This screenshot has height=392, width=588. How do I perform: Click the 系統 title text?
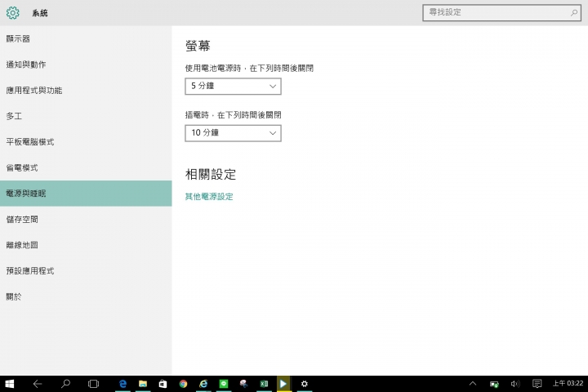tap(40, 13)
